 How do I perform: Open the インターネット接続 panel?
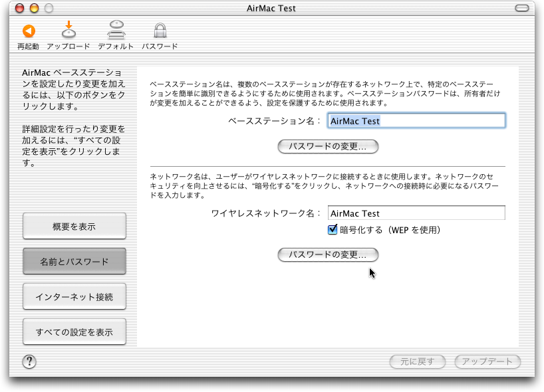point(74,297)
